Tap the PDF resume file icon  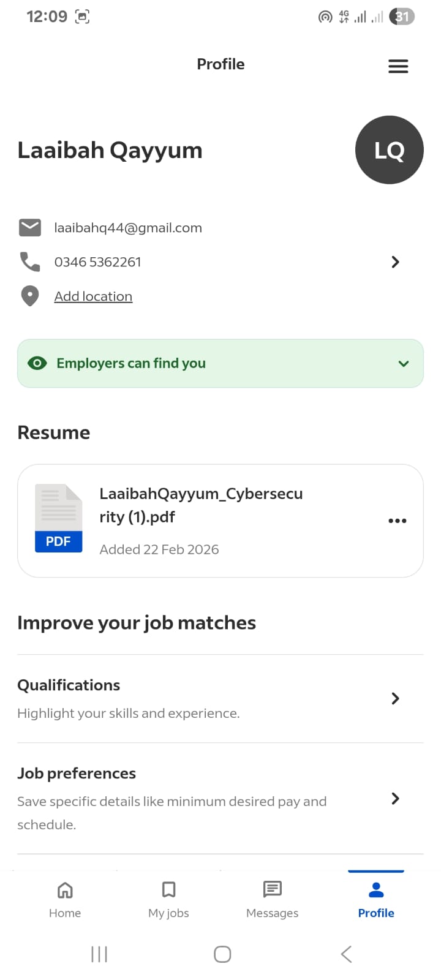coord(59,519)
